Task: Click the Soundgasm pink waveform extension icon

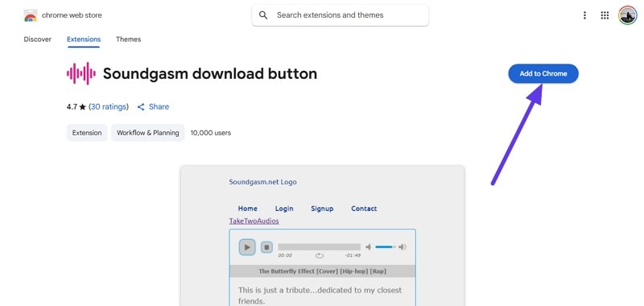Action: (81, 73)
